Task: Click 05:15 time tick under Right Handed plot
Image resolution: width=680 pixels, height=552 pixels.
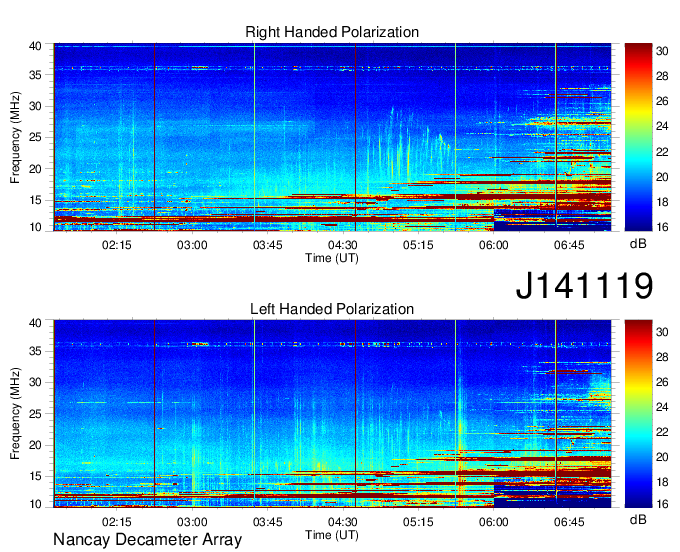Action: point(418,245)
